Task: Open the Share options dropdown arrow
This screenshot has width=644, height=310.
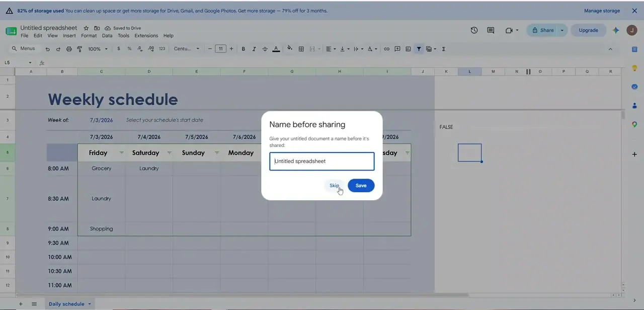Action: 562,30
